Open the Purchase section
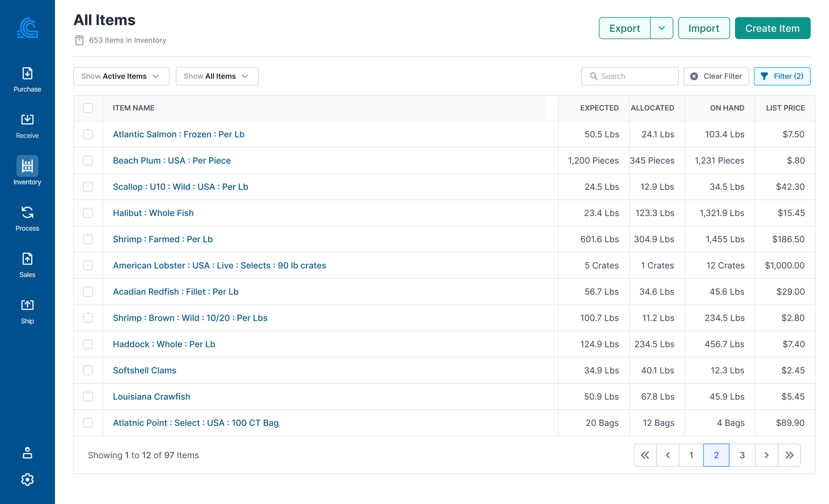Image resolution: width=829 pixels, height=504 pixels. [27, 80]
